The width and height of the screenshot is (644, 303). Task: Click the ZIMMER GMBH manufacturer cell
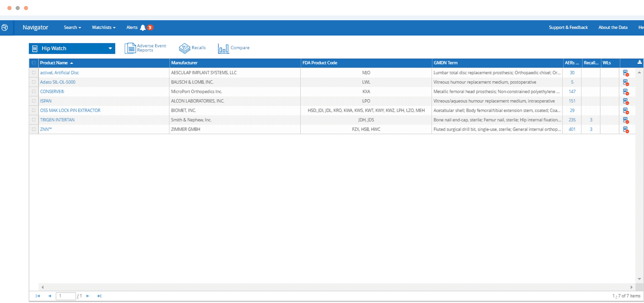coord(235,129)
